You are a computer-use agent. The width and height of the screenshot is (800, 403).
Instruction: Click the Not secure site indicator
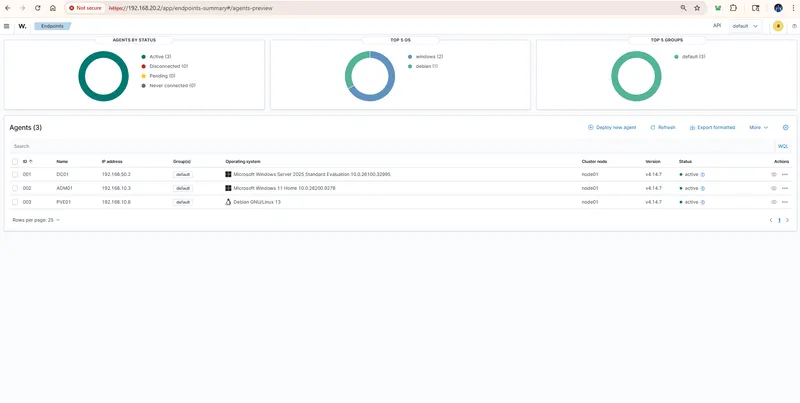(x=86, y=8)
